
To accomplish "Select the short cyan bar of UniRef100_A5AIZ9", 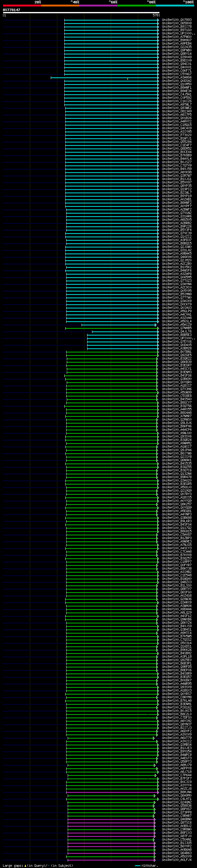I will click(x=119, y=325).
